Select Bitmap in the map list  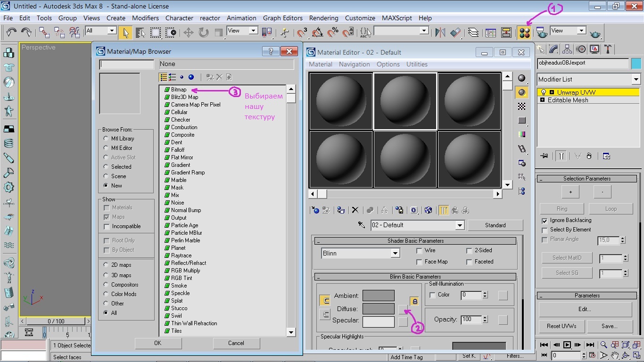point(179,90)
